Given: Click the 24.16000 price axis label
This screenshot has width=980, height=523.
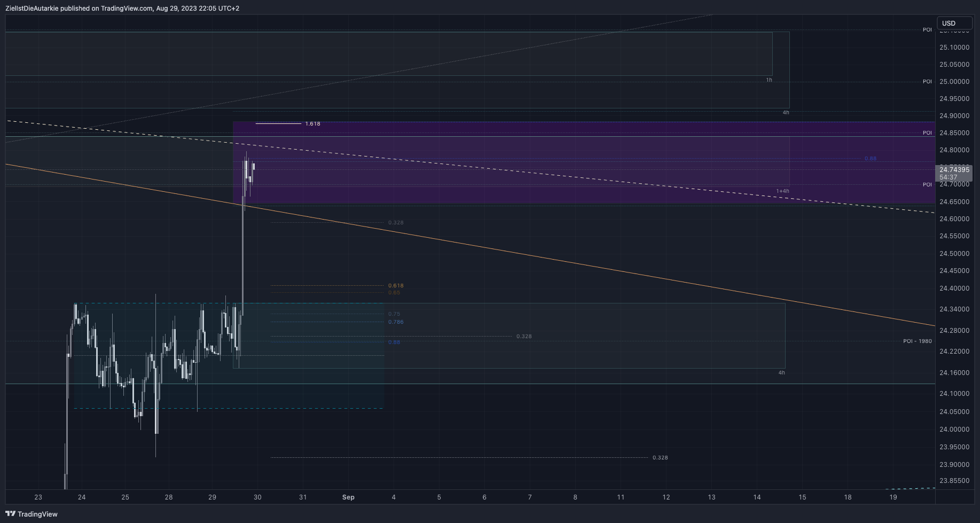Looking at the screenshot, I should (x=954, y=373).
